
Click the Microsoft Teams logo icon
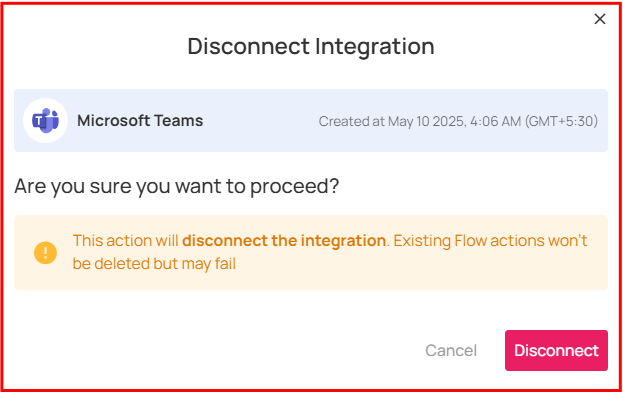[45, 120]
